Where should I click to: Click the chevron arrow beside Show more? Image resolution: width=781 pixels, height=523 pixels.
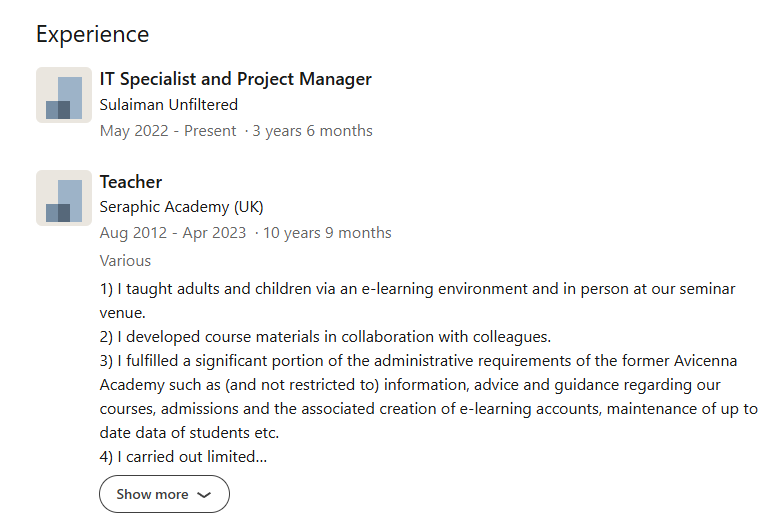pyautogui.click(x=204, y=495)
